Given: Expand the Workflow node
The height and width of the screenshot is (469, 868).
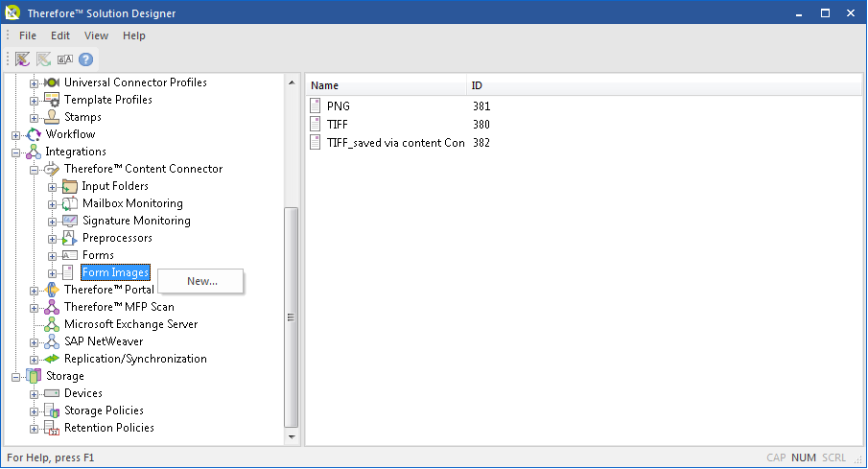Looking at the screenshot, I should tap(16, 135).
